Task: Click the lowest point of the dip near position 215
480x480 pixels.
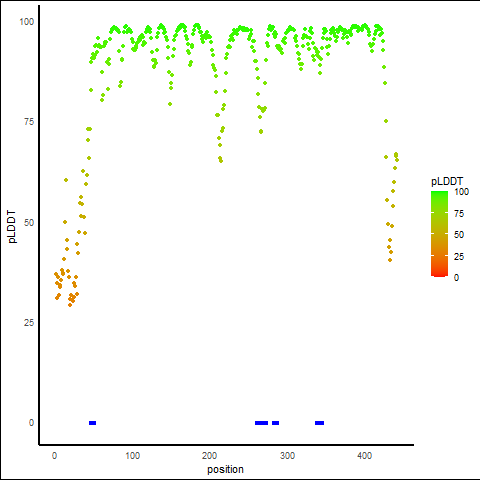Action: point(221,161)
